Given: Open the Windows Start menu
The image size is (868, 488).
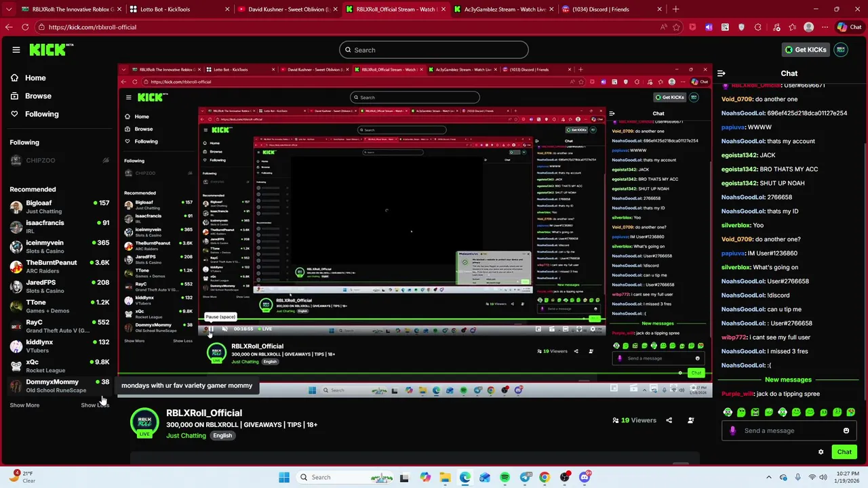Looking at the screenshot, I should click(x=284, y=477).
